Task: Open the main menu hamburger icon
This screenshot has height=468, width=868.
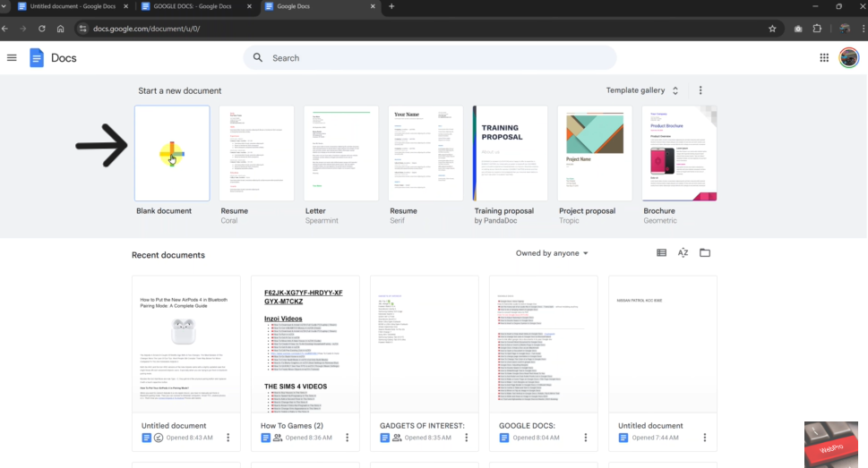Action: (x=12, y=57)
